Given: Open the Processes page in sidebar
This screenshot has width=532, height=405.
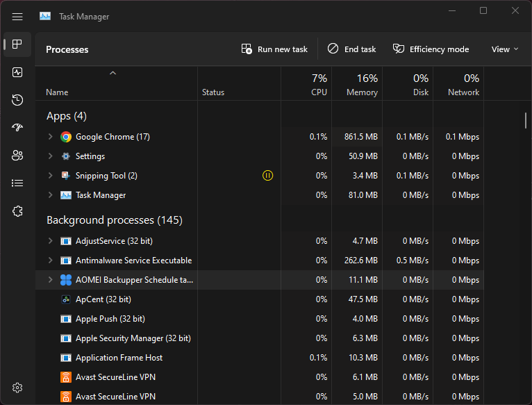Looking at the screenshot, I should pos(17,44).
